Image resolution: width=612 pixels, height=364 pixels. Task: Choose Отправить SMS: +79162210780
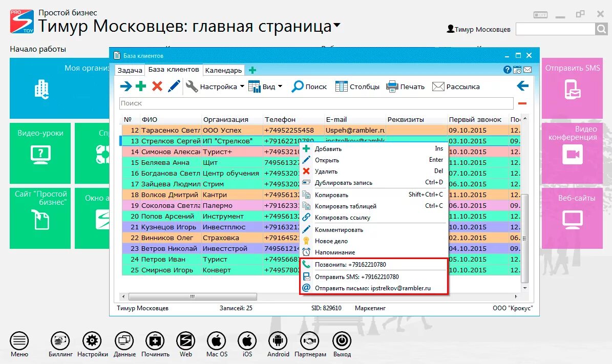pyautogui.click(x=373, y=276)
